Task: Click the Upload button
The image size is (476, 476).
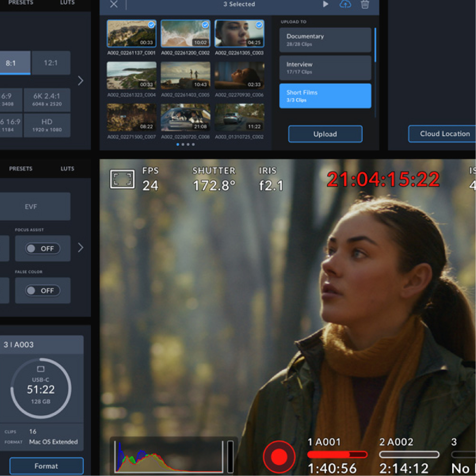Action: tap(325, 134)
